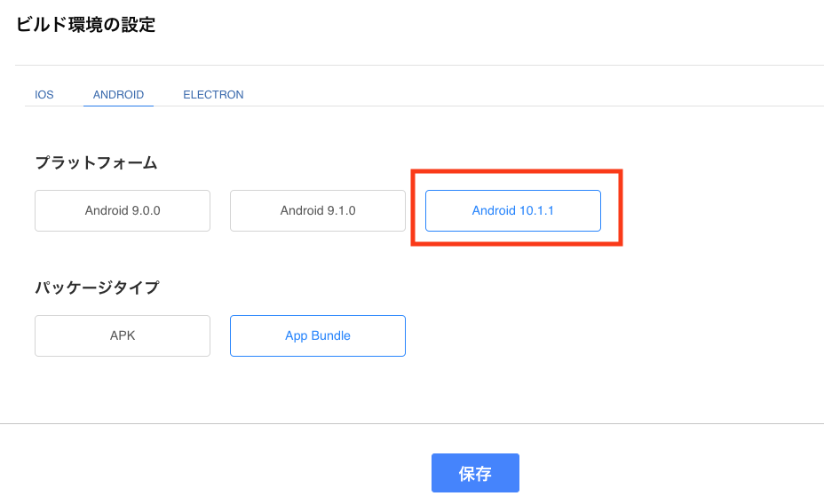The width and height of the screenshot is (824, 504).
Task: Keep App Bundle selected as package
Action: click(318, 335)
